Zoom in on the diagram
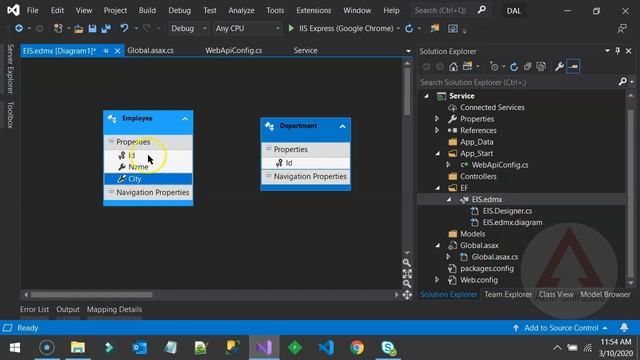The width and height of the screenshot is (640, 360). [407, 262]
